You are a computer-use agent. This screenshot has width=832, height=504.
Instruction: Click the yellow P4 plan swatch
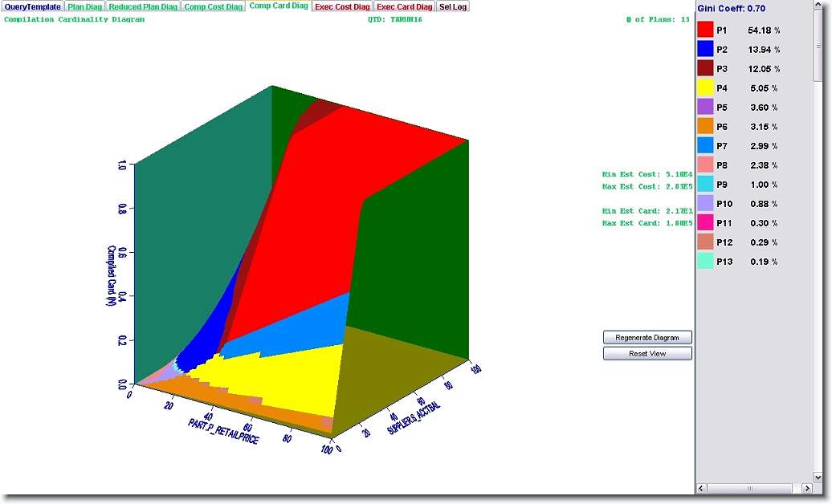point(705,87)
